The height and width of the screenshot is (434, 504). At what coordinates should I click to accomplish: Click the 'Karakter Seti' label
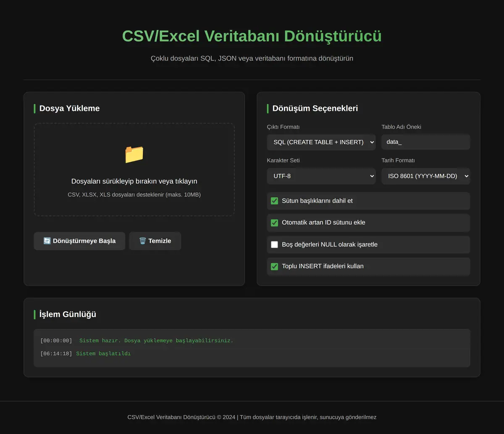click(283, 160)
